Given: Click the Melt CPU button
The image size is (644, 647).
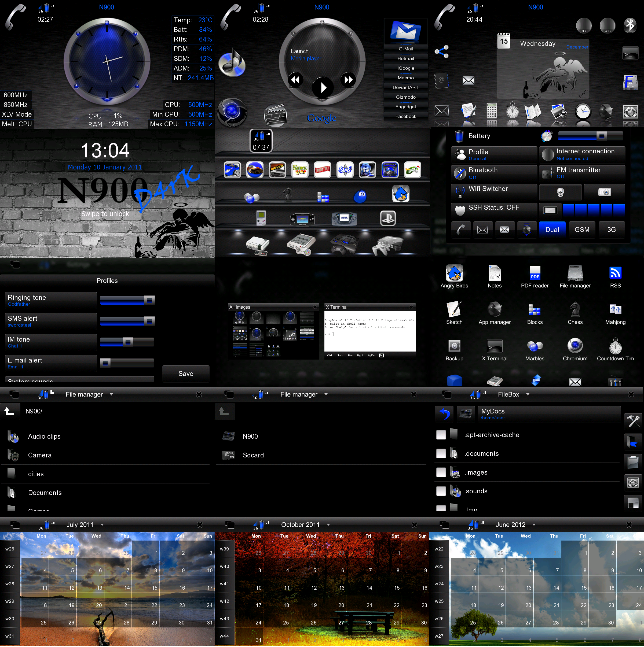Looking at the screenshot, I should (17, 124).
